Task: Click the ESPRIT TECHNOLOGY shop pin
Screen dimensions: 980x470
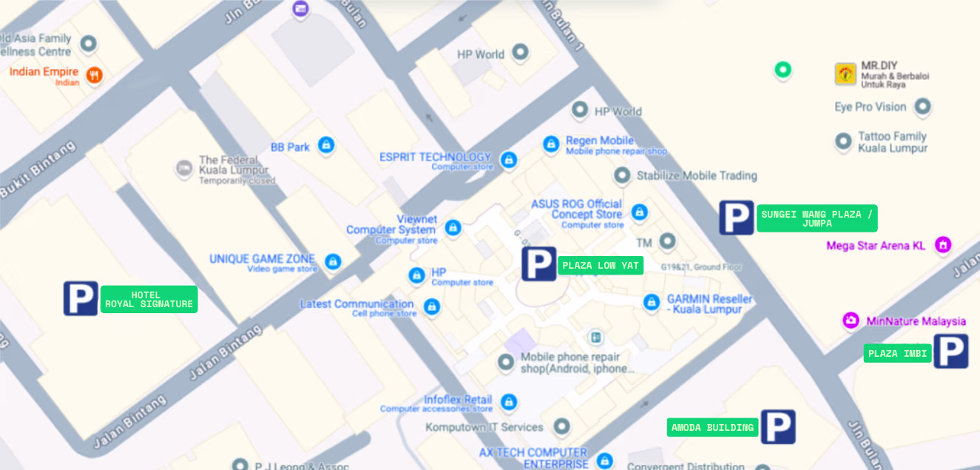Action: 508,159
